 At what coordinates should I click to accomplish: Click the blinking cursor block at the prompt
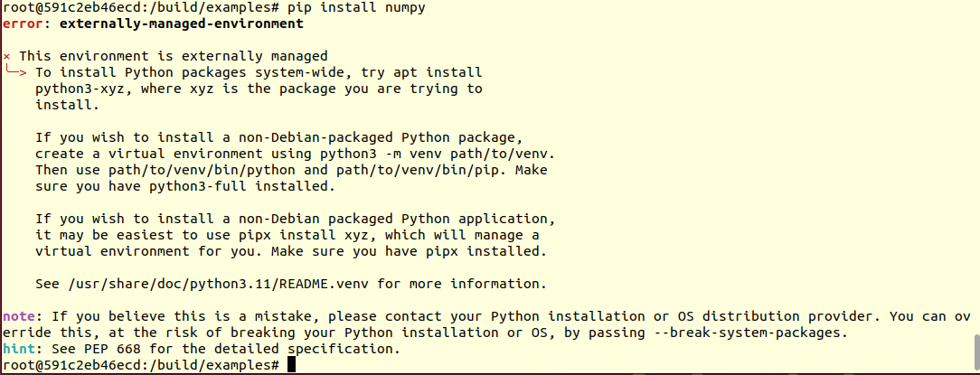click(x=291, y=365)
